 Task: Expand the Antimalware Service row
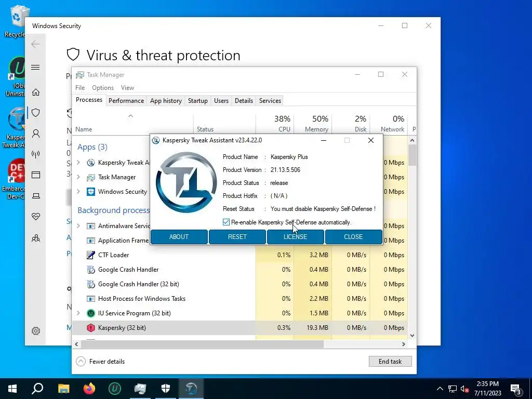(78, 226)
